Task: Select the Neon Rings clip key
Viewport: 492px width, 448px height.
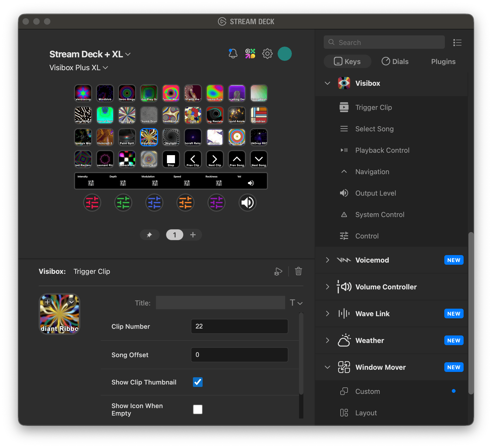Action: 127,93
